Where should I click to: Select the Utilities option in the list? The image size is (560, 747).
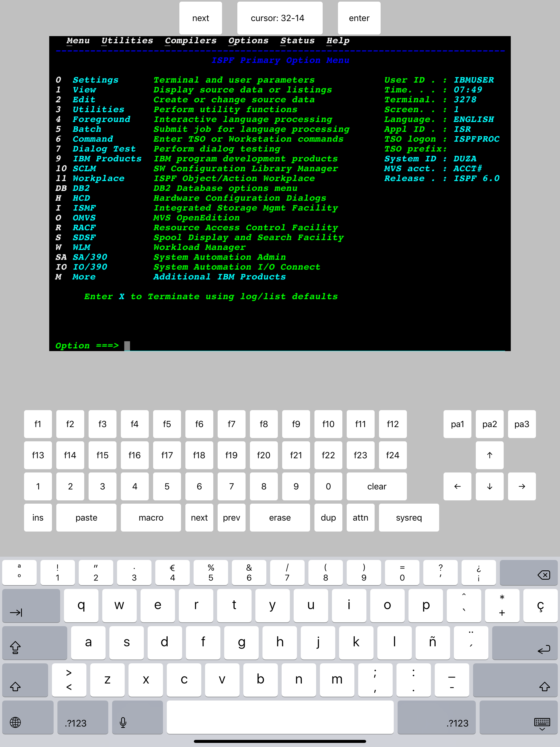176,109
